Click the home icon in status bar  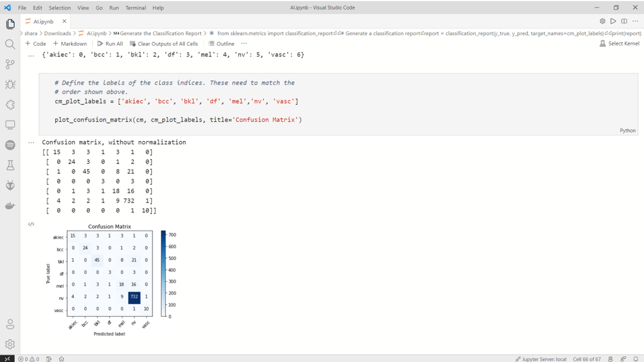pos(61,359)
